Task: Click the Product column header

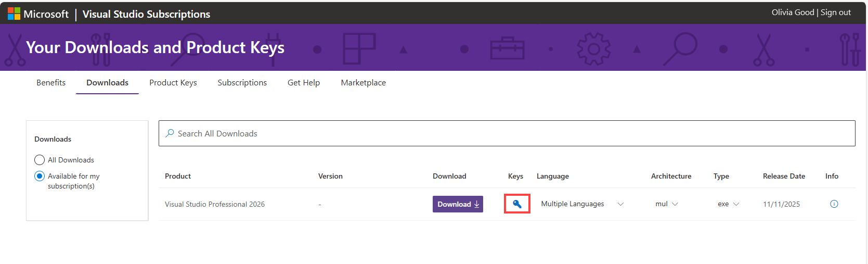Action: pos(178,176)
